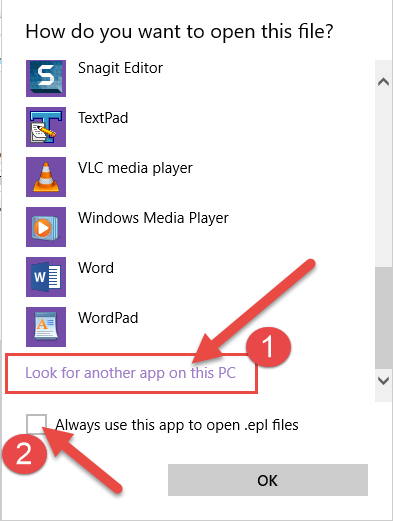Choose the TextPad icon

[x=46, y=127]
